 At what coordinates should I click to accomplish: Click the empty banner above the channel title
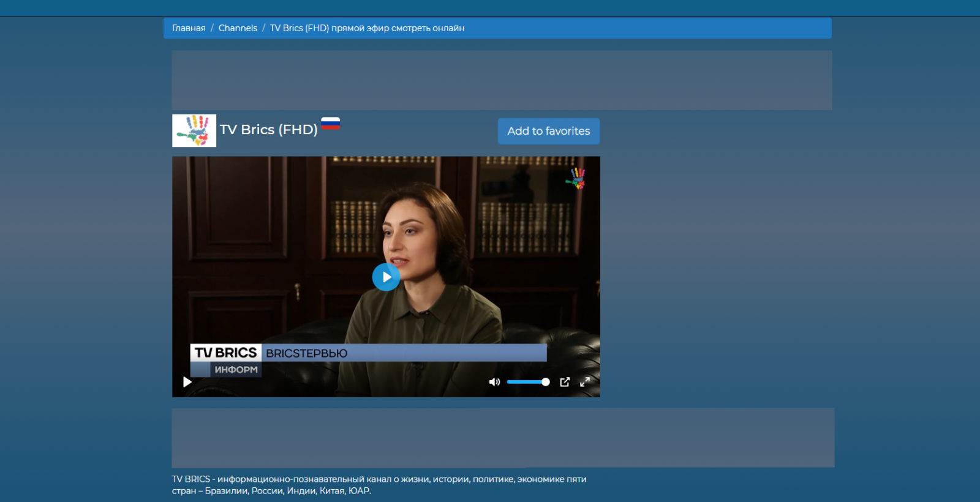[x=502, y=80]
